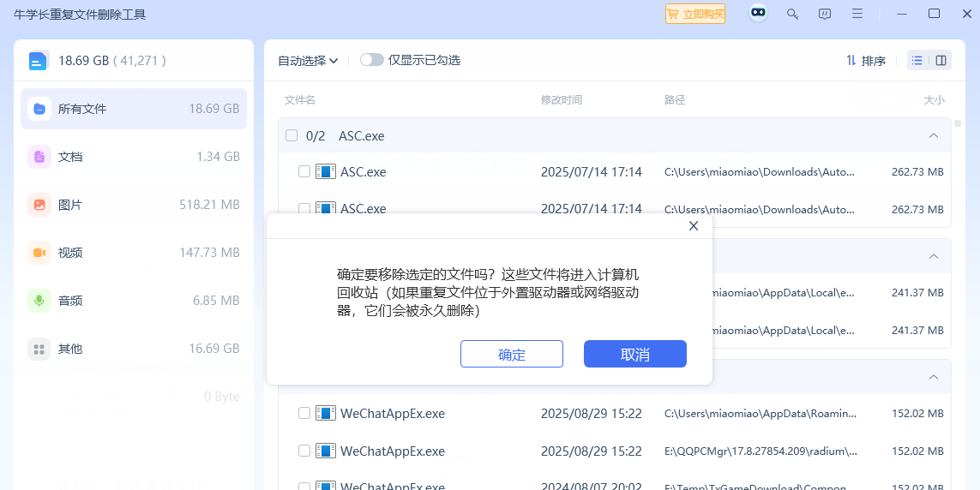Click 取消 to cancel deletion
This screenshot has width=980, height=490.
point(635,355)
